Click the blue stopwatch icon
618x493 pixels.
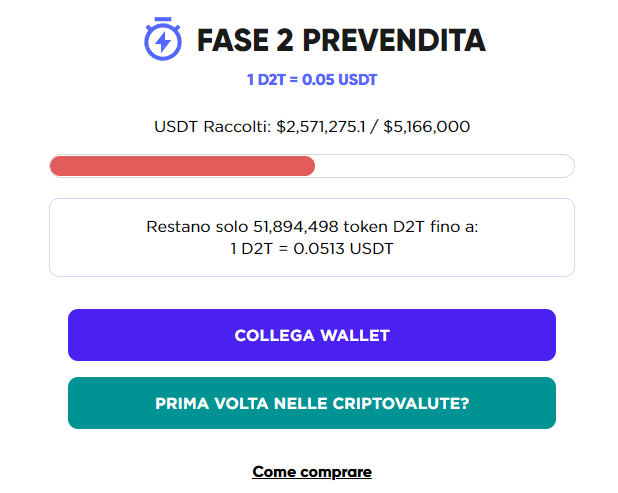[x=163, y=39]
